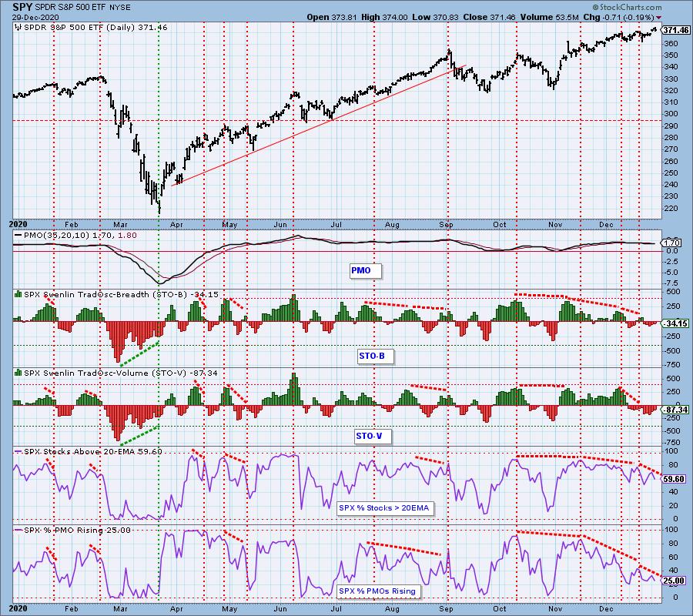The height and width of the screenshot is (616, 693).
Task: Click the 'Low 370.83' value
Action: (435, 17)
